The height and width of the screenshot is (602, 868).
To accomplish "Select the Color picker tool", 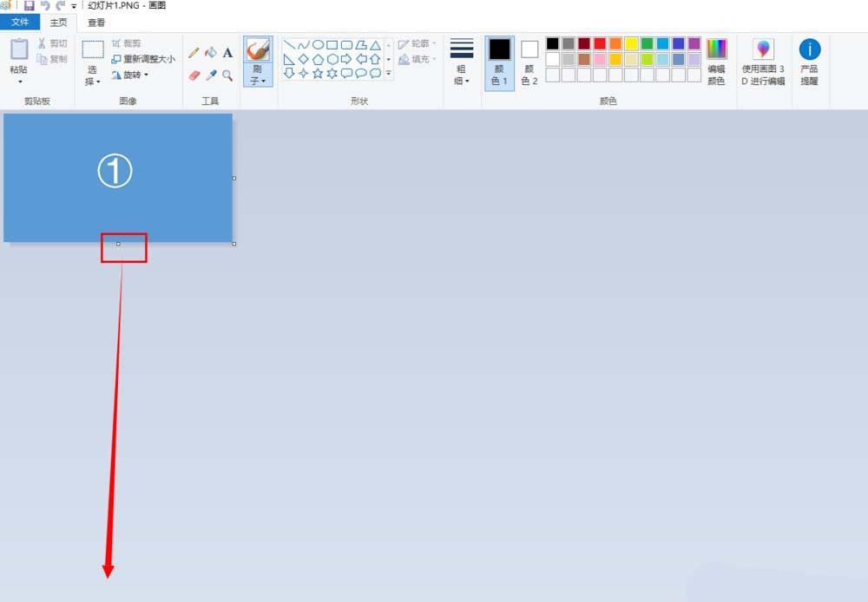I will tap(209, 74).
